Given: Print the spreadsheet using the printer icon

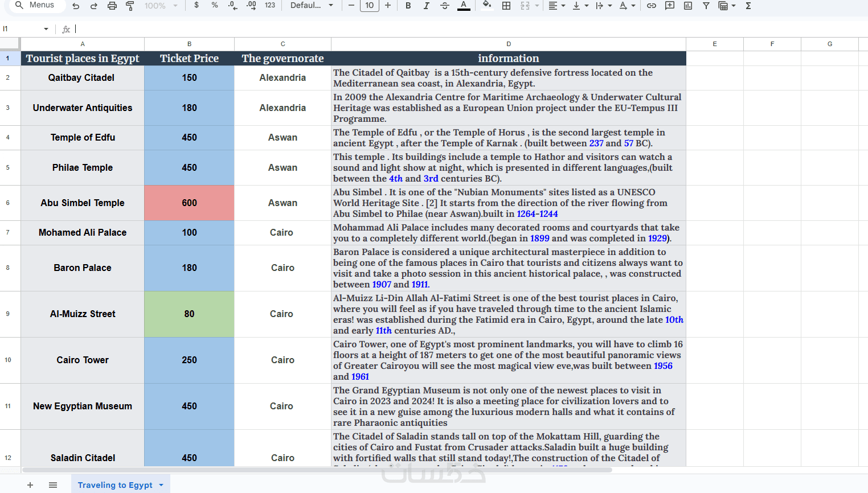Looking at the screenshot, I should tap(112, 6).
